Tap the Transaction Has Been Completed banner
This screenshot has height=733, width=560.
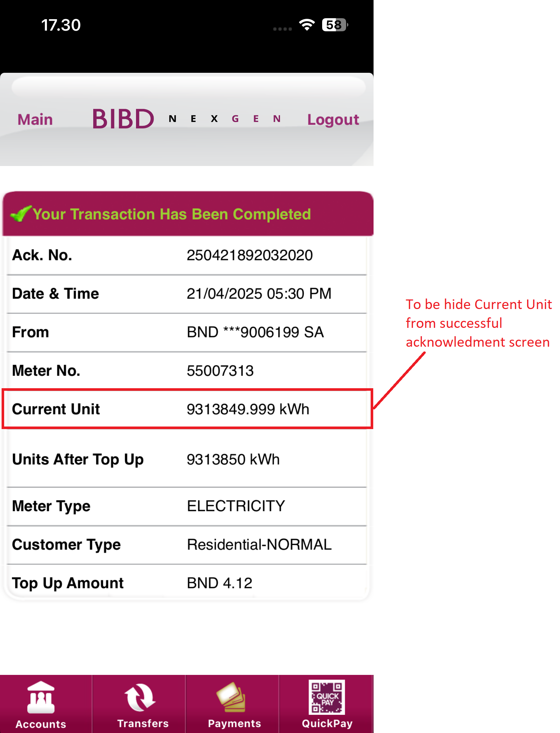click(188, 214)
